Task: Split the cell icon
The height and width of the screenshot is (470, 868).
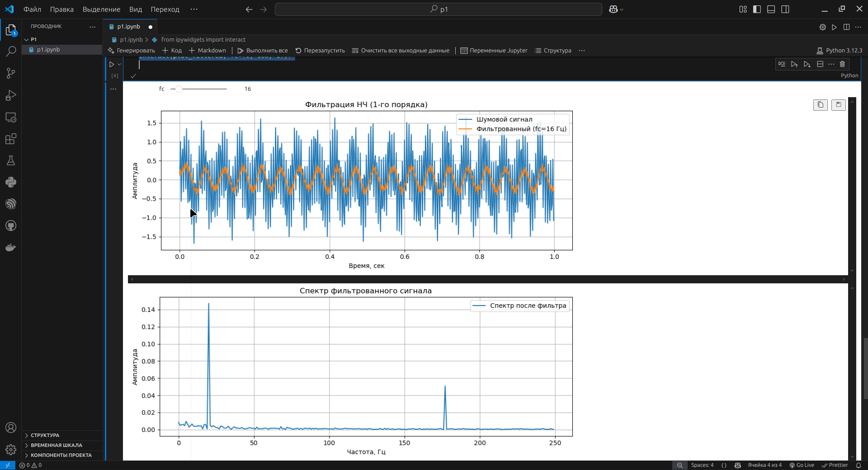Action: pyautogui.click(x=820, y=64)
